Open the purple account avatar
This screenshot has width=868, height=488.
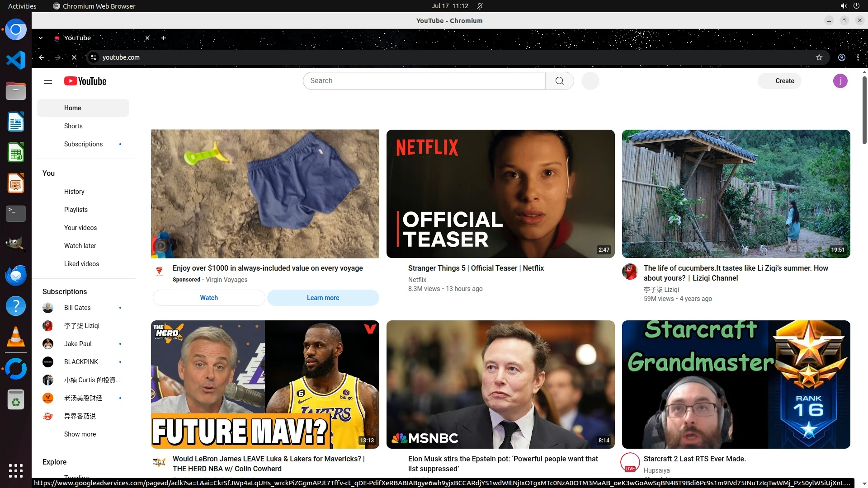(x=840, y=81)
